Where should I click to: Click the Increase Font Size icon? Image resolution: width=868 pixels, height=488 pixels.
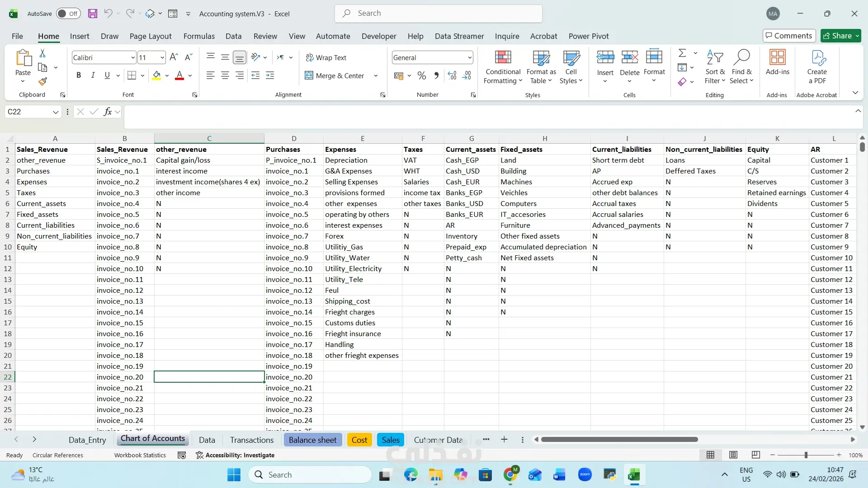coord(174,57)
